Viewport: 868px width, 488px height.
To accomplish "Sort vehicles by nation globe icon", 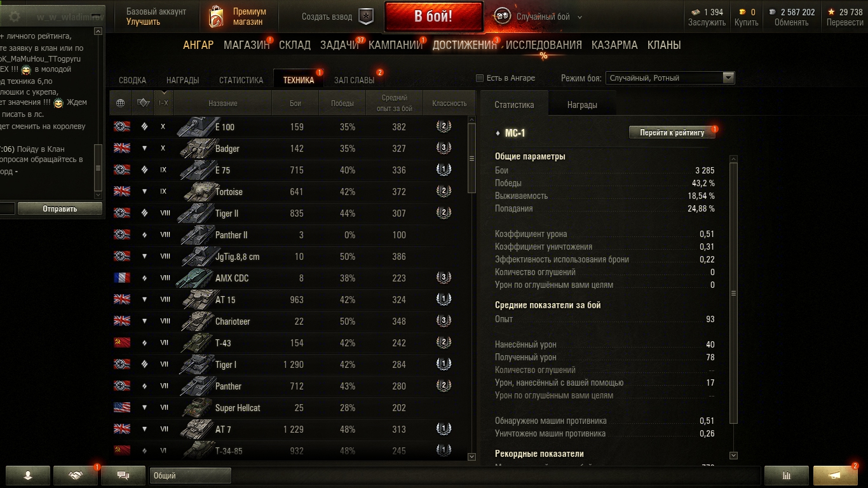I will tap(120, 103).
